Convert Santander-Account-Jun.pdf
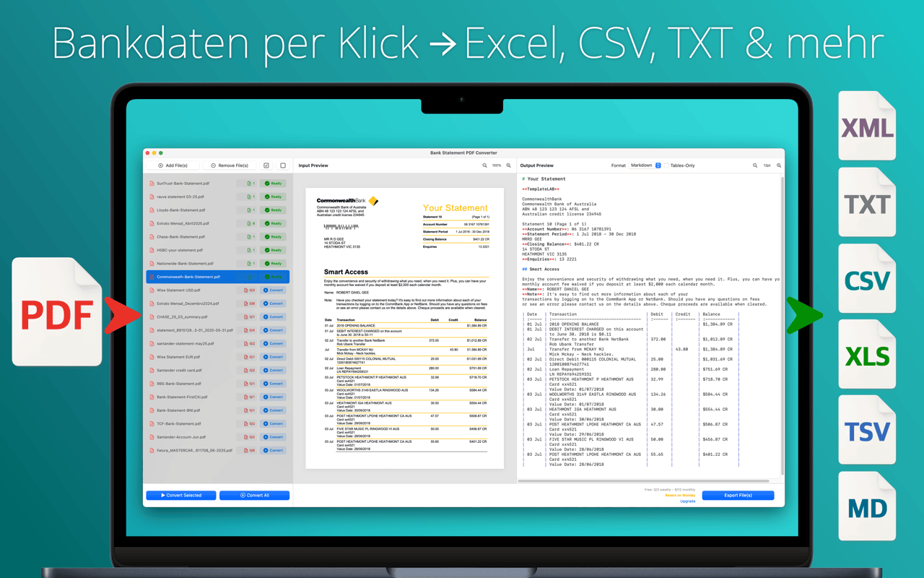 tap(273, 437)
